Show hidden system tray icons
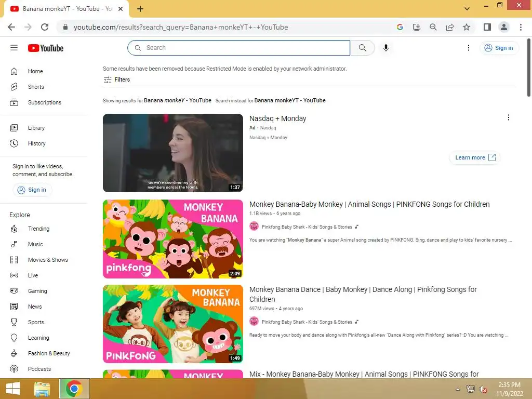The width and height of the screenshot is (532, 399). click(458, 389)
